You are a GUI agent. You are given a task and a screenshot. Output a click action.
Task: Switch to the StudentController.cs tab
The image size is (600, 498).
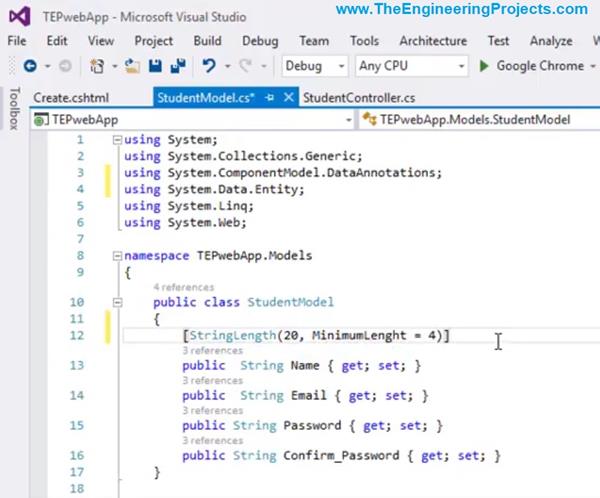[359, 98]
